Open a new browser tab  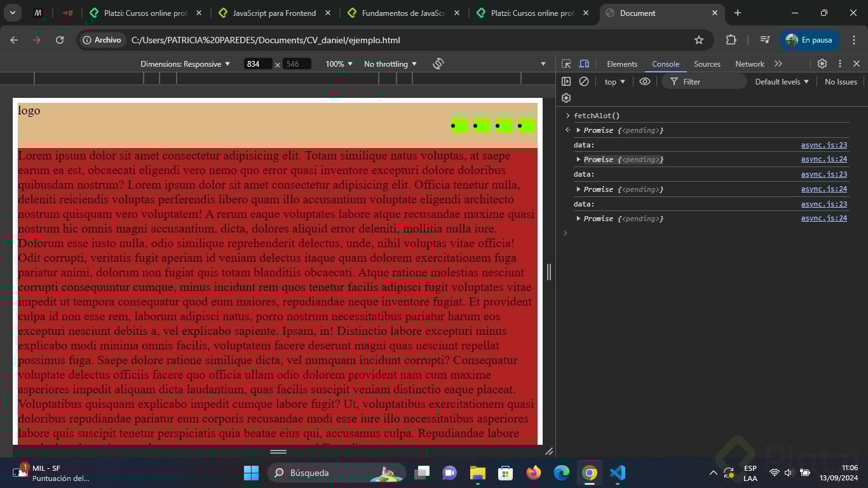tap(738, 13)
